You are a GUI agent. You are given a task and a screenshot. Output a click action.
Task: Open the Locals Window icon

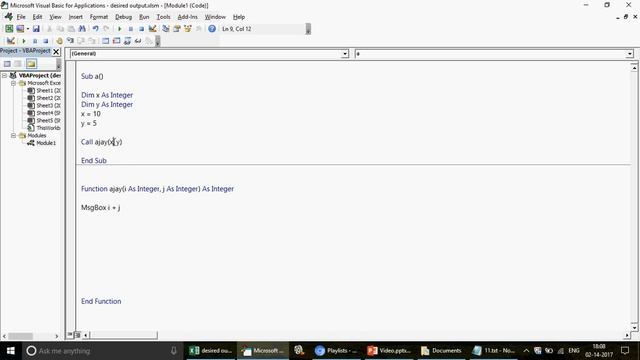point(106,41)
